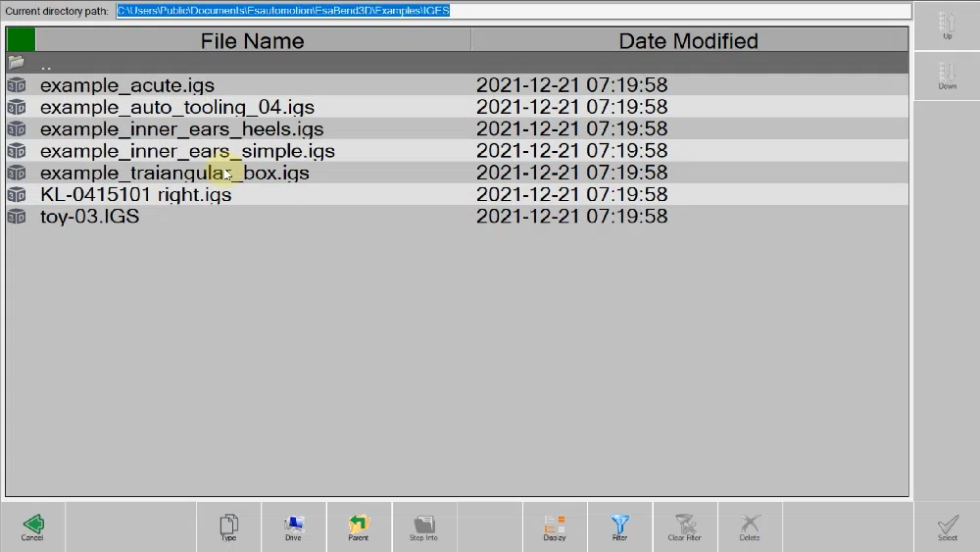The height and width of the screenshot is (552, 980).
Task: Sort by Date Modified column header
Action: 689,40
